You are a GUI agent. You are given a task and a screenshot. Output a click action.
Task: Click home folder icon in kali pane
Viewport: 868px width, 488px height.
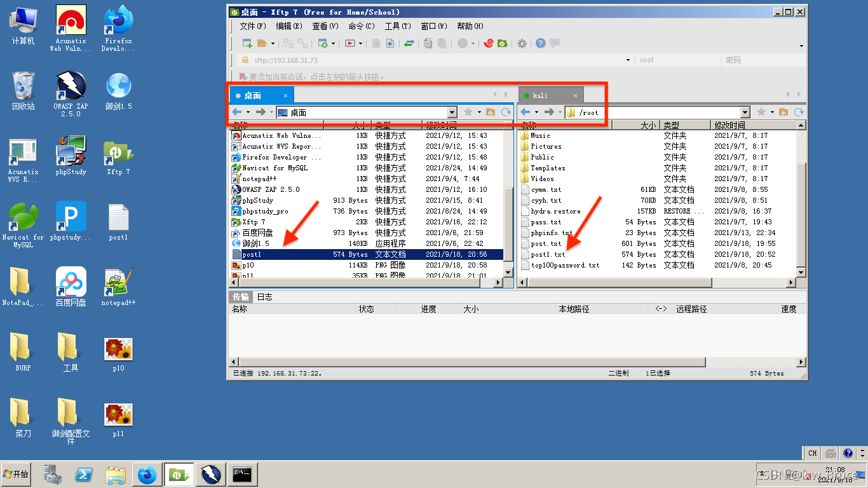783,112
